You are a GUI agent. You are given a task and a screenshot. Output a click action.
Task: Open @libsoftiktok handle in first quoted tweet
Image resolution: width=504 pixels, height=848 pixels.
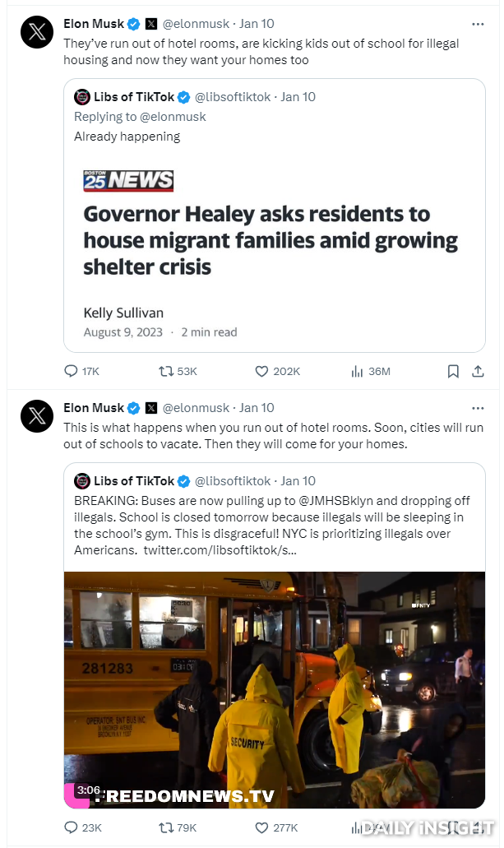233,97
